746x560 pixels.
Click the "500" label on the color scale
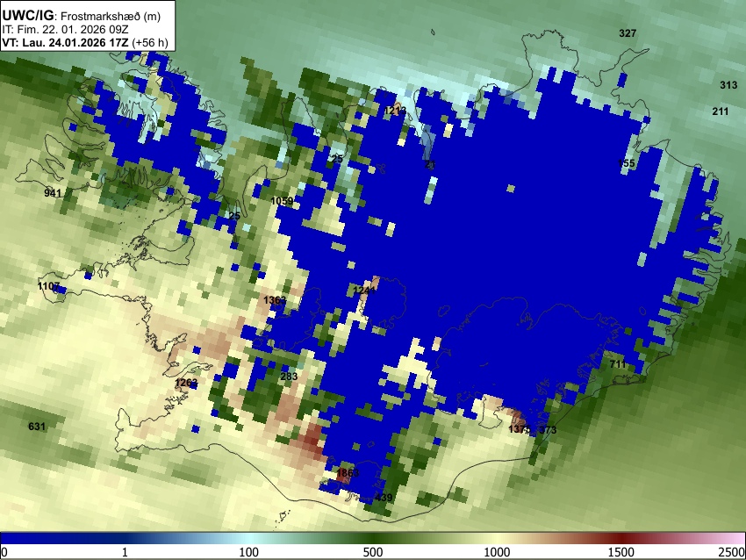point(373,552)
